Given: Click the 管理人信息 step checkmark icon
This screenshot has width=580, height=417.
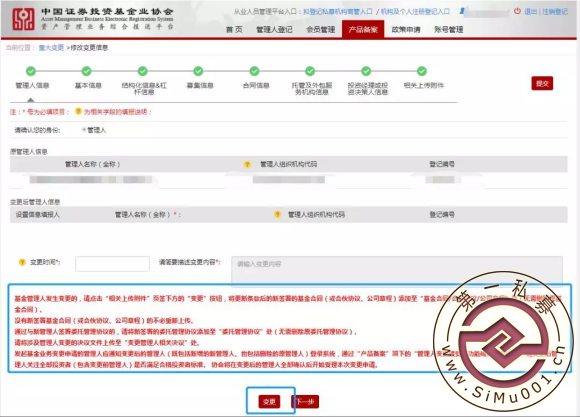Looking at the screenshot, I should point(31,71).
